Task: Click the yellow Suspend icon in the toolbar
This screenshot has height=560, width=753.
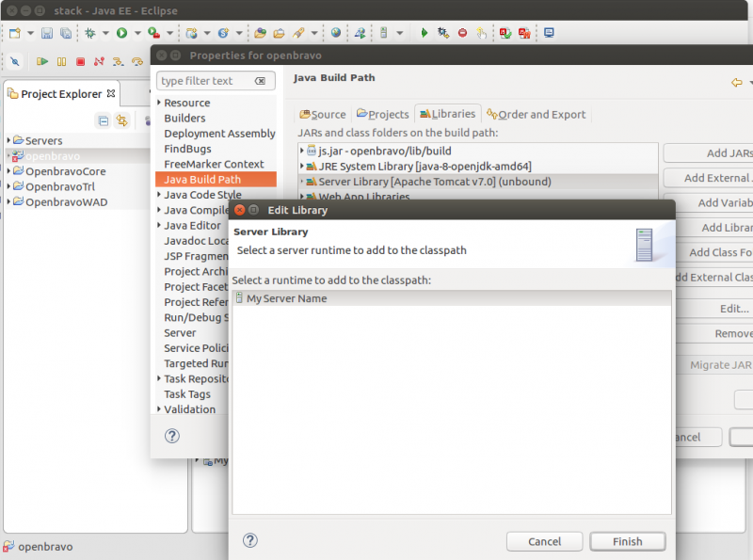Action: coord(61,62)
